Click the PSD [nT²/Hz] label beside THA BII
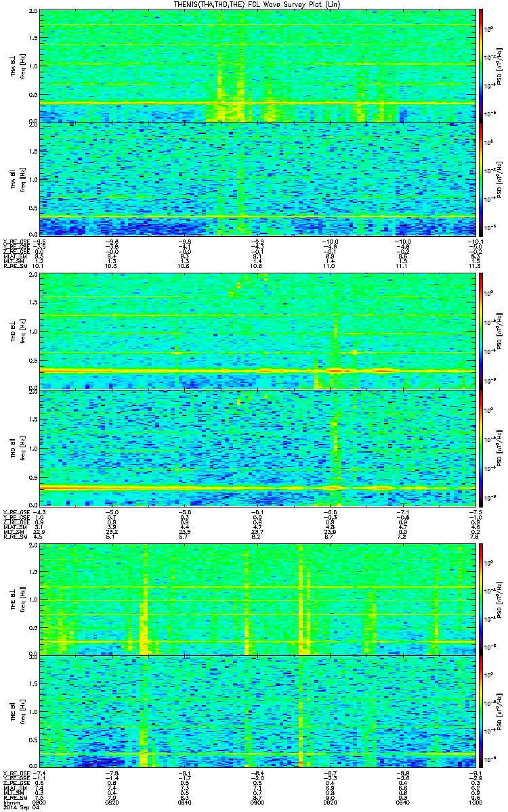 (x=501, y=180)
